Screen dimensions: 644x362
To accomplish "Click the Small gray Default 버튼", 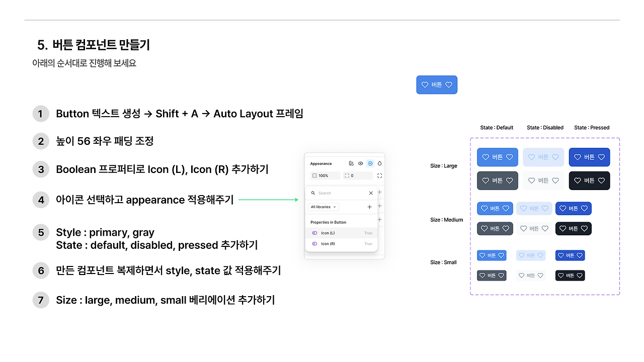I will coord(492,276).
